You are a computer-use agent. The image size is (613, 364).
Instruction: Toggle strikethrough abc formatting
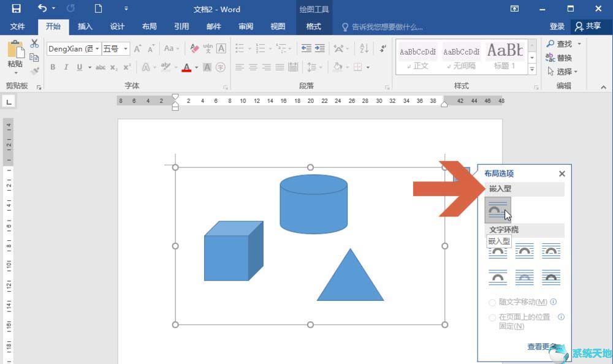(x=101, y=67)
